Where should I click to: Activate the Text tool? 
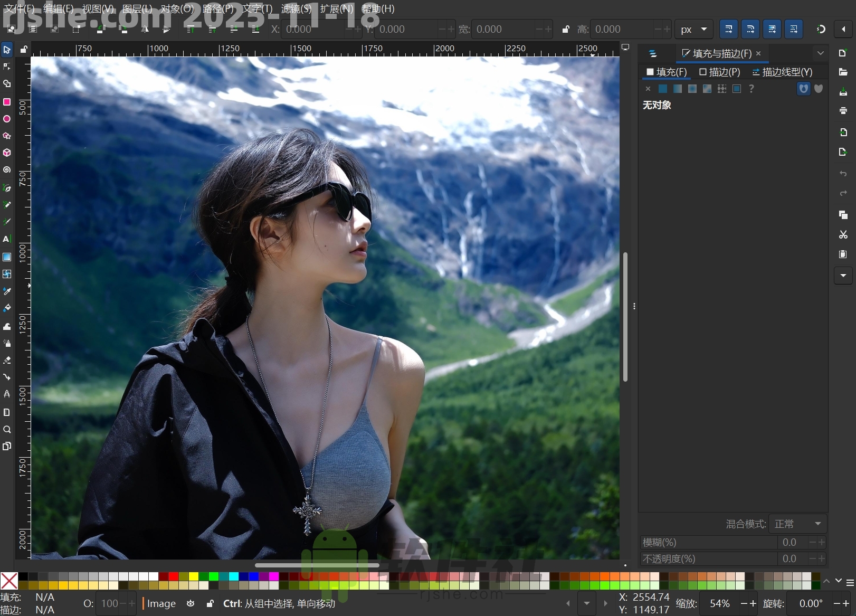pos(7,239)
